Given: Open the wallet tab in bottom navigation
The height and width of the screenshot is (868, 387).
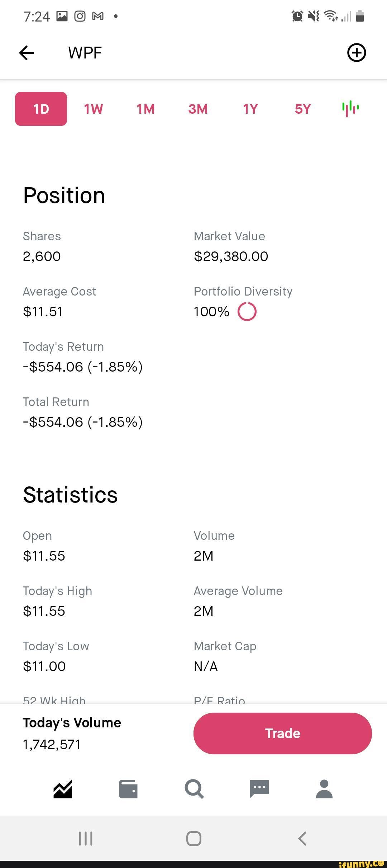Looking at the screenshot, I should click(x=128, y=789).
